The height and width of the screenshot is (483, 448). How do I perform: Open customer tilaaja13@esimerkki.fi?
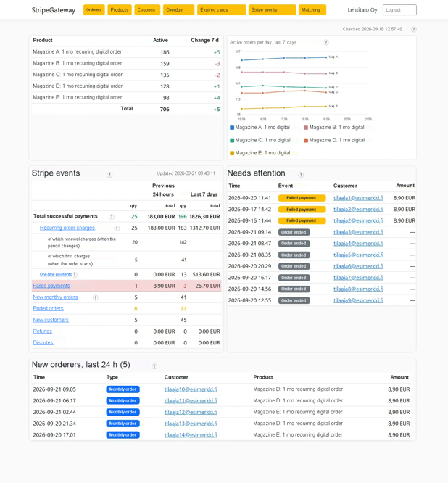(x=191, y=424)
